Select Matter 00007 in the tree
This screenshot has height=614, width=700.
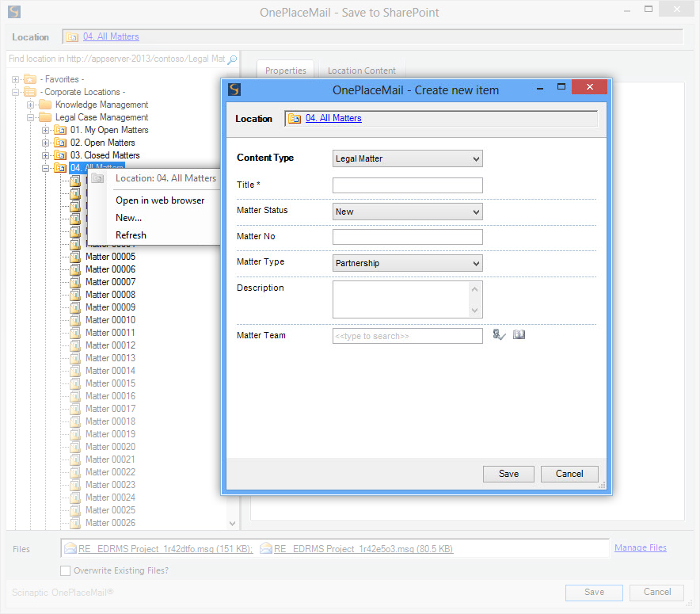tap(110, 282)
